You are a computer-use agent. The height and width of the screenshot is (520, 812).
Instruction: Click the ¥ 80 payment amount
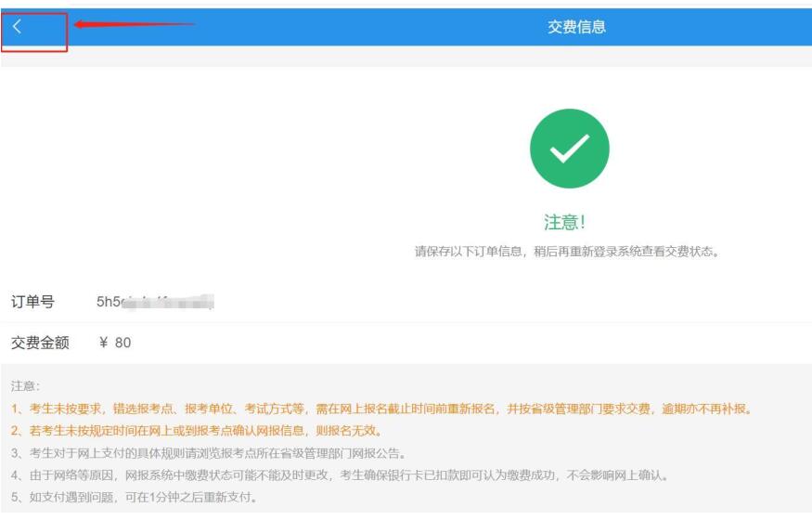(114, 343)
